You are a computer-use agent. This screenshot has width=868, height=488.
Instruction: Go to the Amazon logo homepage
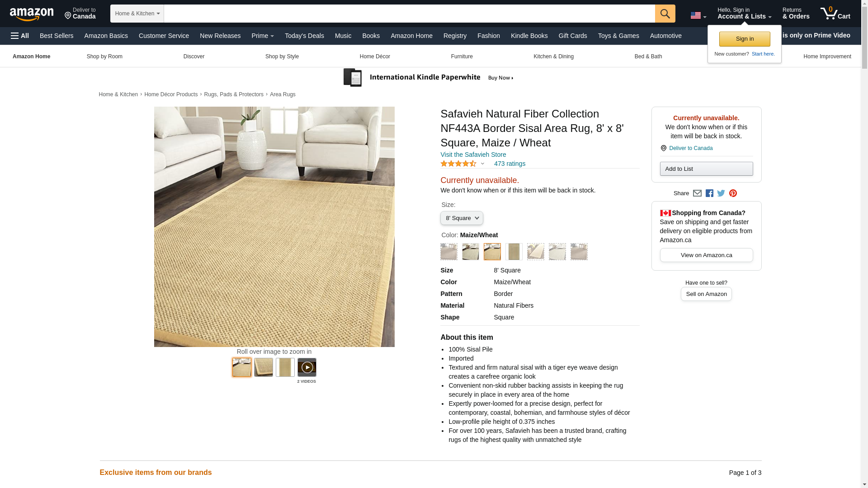32,14
